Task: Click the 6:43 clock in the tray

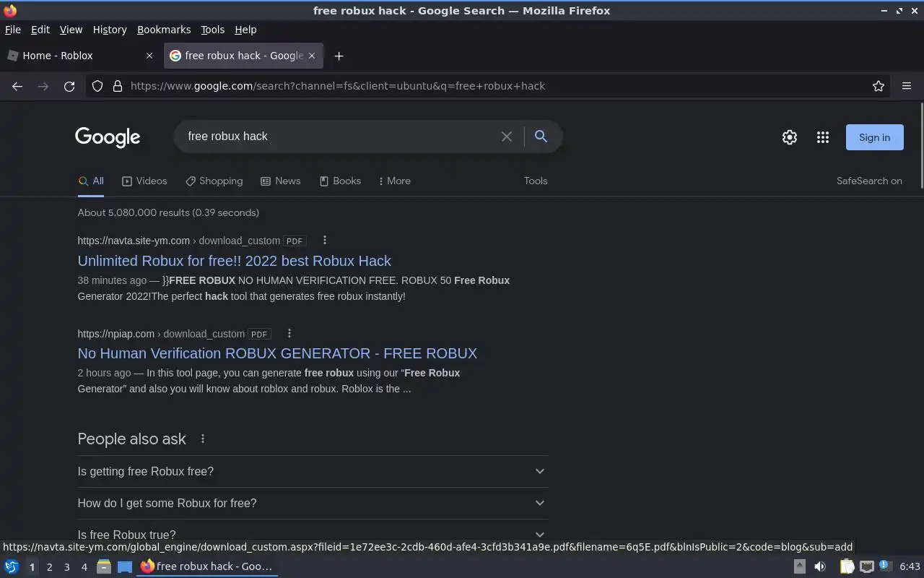Action: [x=910, y=567]
